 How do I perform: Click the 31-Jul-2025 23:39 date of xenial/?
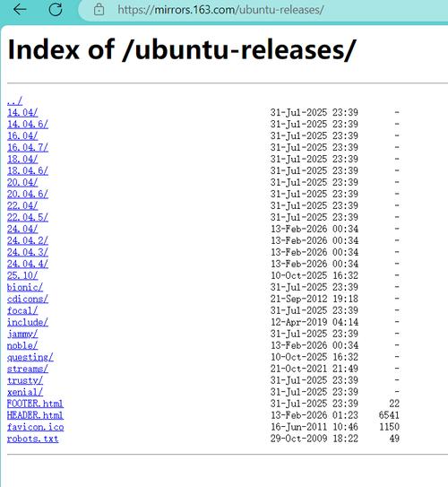pyautogui.click(x=314, y=392)
